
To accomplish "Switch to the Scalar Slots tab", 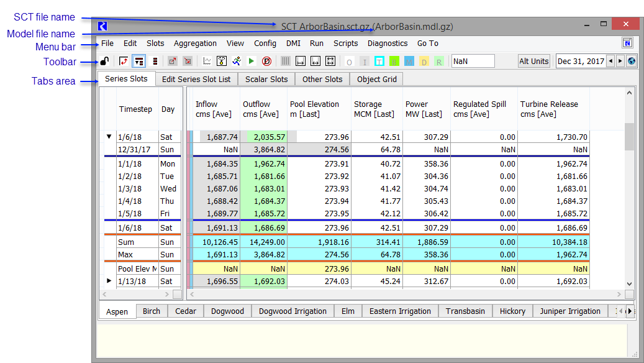I will tap(266, 79).
